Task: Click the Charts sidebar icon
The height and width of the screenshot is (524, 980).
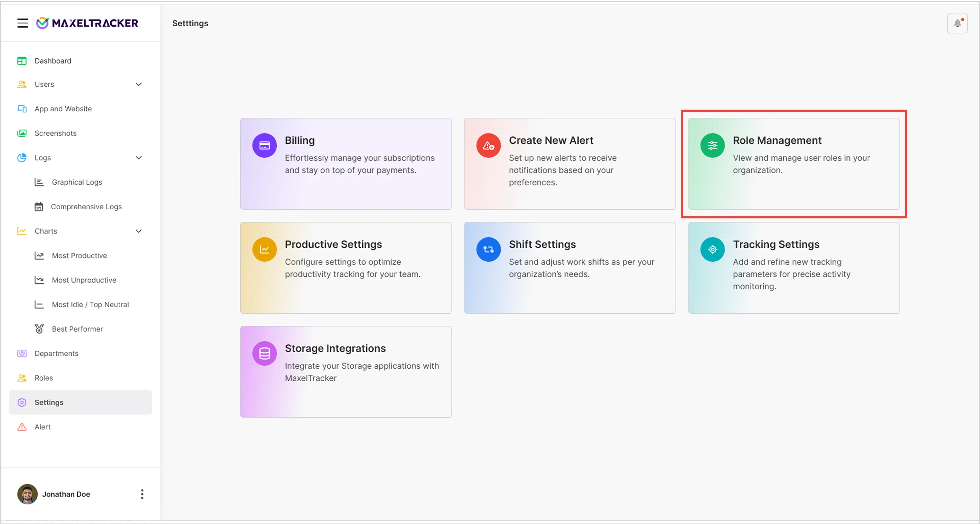Action: tap(22, 231)
